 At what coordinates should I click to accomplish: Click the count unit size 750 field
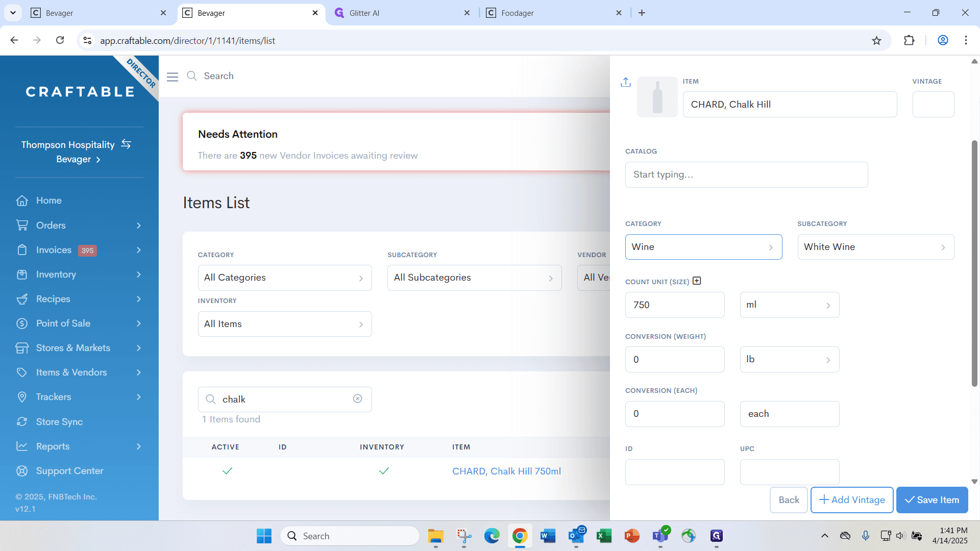click(675, 305)
